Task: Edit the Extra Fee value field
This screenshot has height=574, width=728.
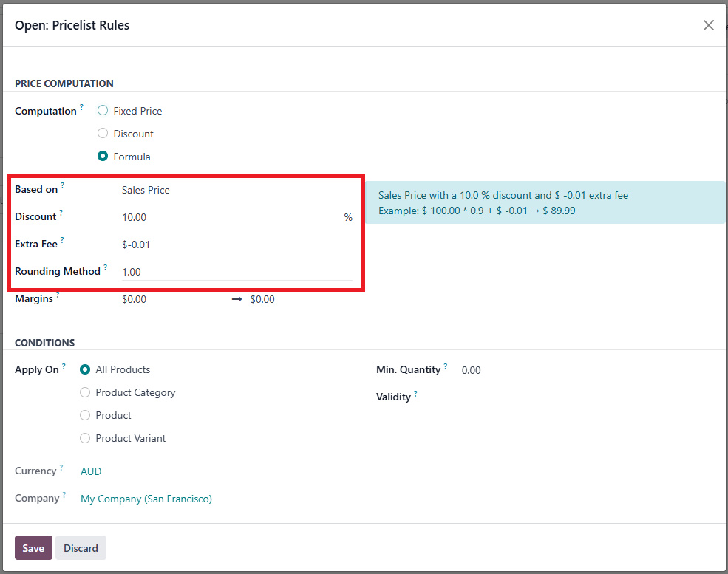Action: (237, 245)
